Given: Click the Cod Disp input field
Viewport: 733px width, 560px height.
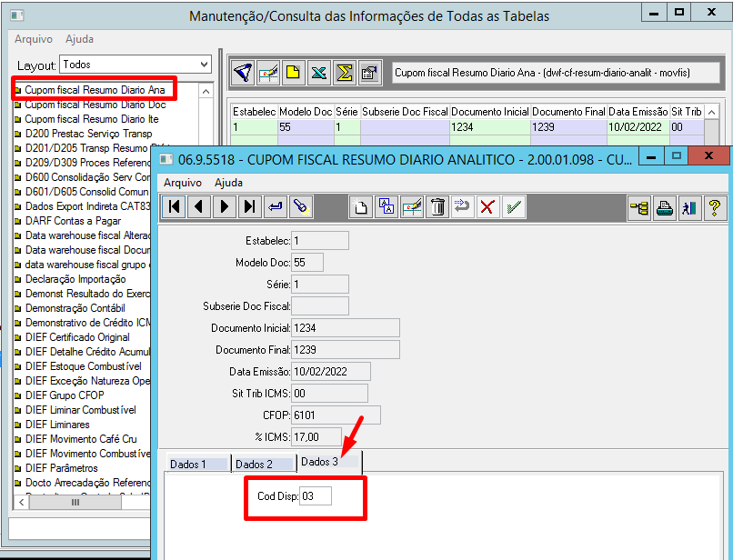Looking at the screenshot, I should [316, 496].
